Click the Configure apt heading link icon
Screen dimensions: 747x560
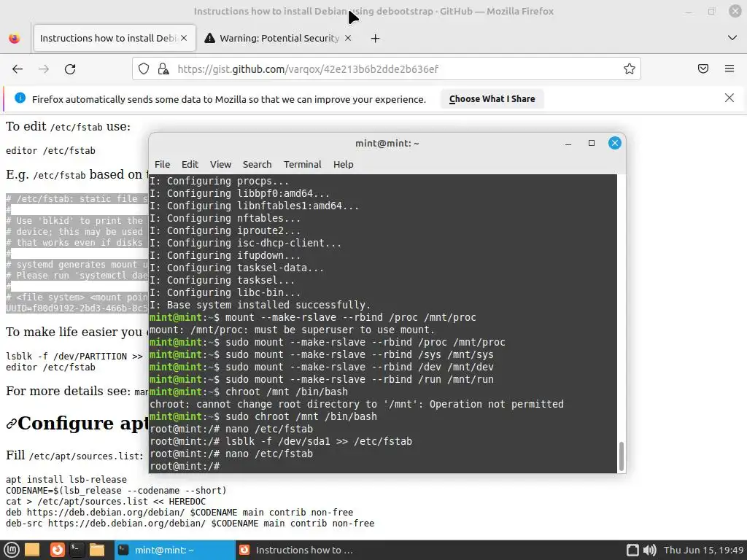12,424
